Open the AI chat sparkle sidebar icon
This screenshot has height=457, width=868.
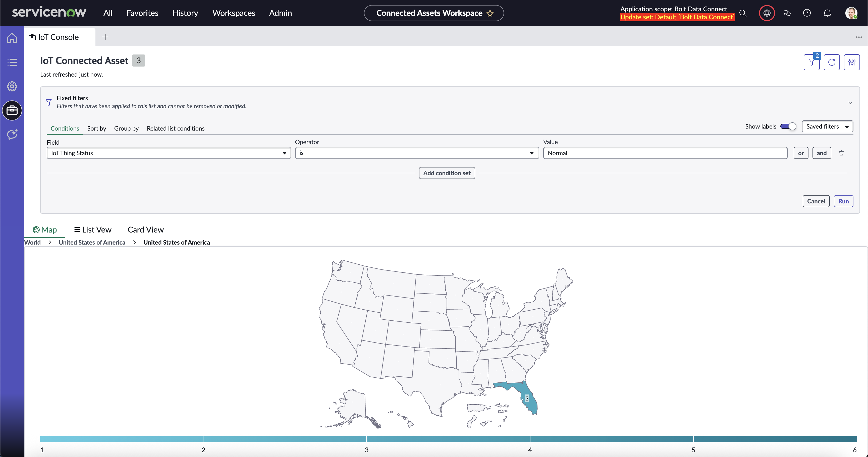pos(12,134)
